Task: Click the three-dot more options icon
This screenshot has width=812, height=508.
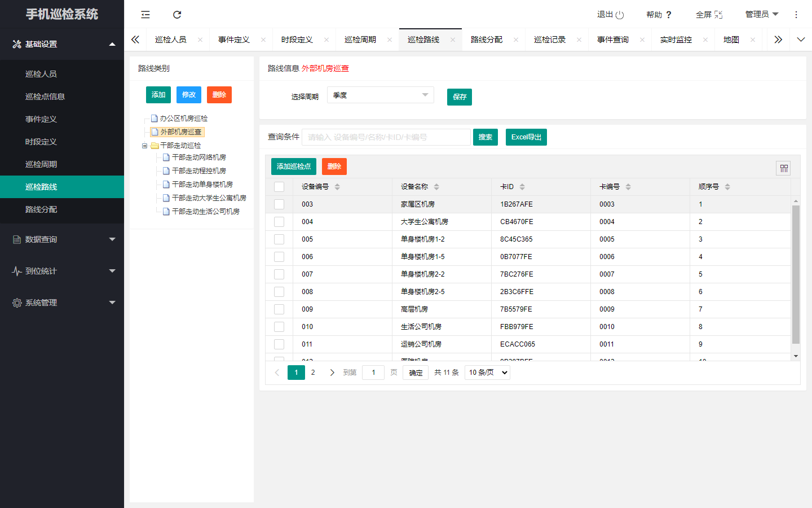Action: tap(796, 15)
